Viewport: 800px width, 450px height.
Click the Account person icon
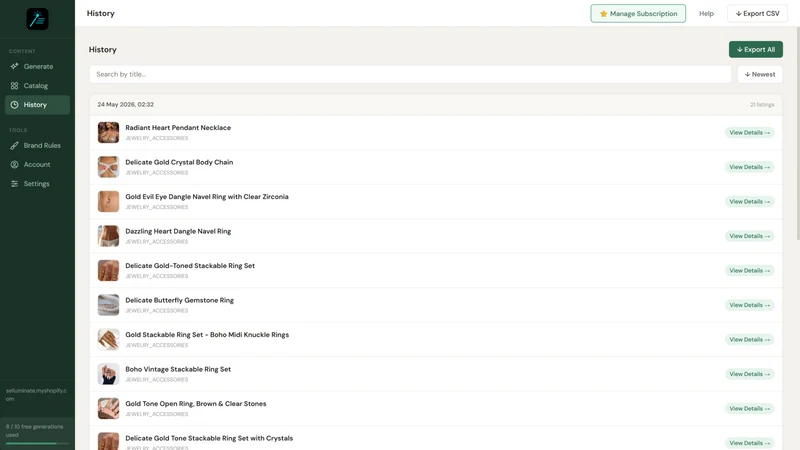pyautogui.click(x=14, y=164)
